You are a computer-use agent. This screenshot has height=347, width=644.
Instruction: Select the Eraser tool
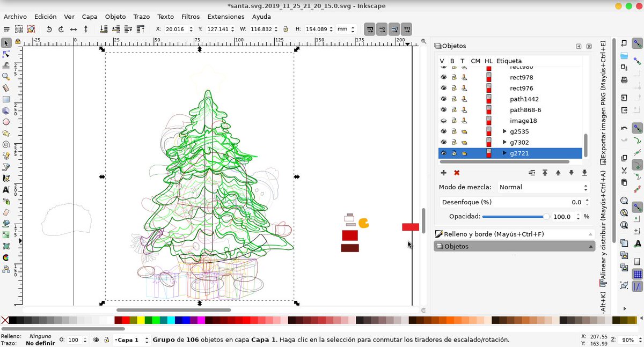[6, 212]
